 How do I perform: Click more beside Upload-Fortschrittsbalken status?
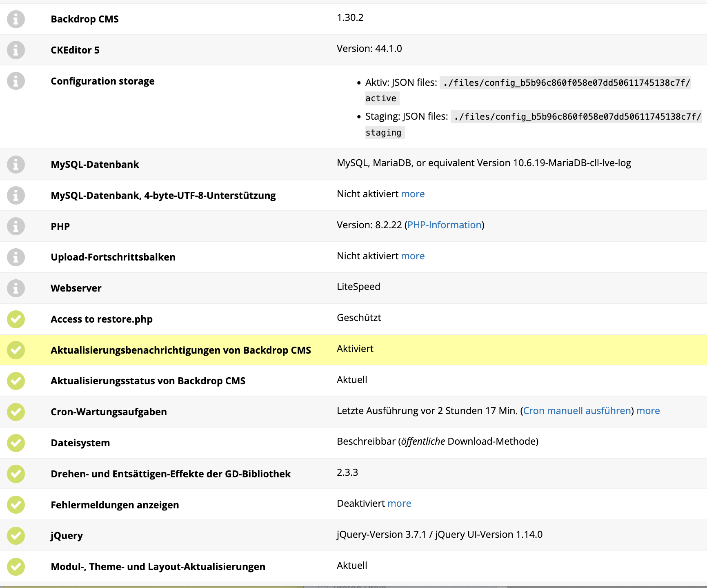point(412,256)
